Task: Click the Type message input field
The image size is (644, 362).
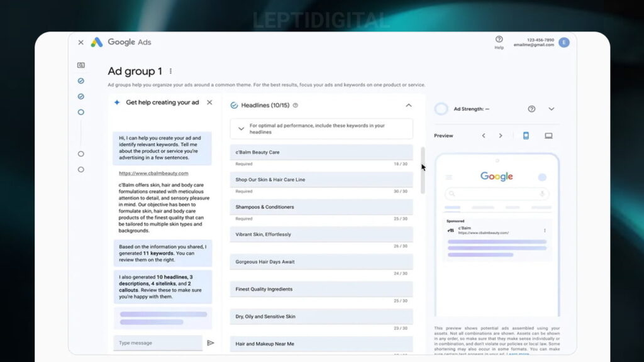Action: click(x=158, y=343)
